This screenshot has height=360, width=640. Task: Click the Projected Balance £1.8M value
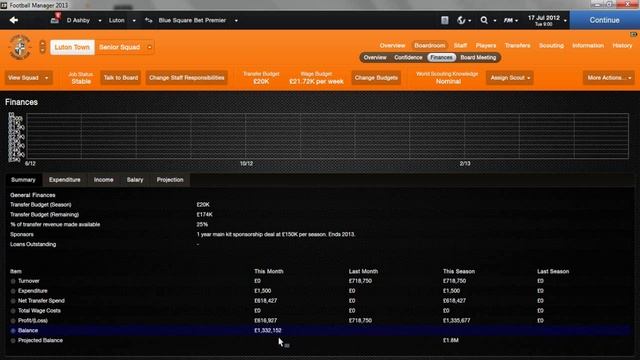[x=451, y=340]
